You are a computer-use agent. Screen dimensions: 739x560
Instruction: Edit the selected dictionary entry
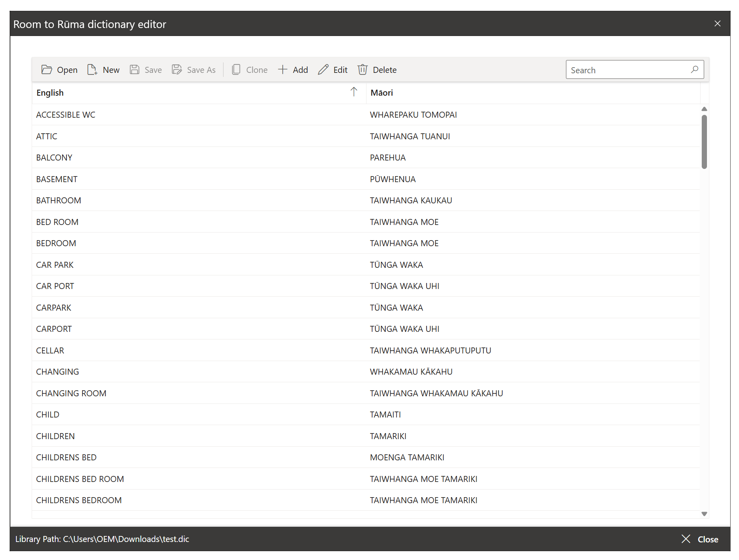[x=332, y=70]
